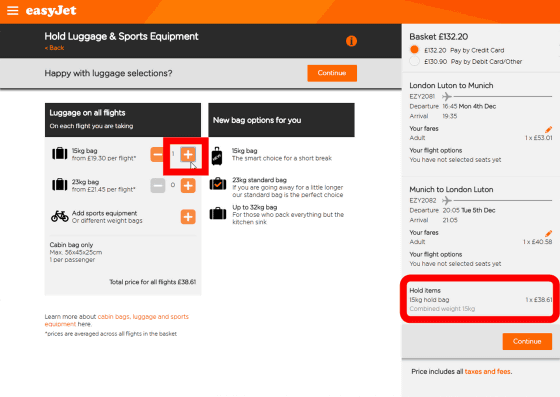Viewport: 560px width, 397px height.
Task: Click Continue button in the basket panel
Action: point(527,341)
